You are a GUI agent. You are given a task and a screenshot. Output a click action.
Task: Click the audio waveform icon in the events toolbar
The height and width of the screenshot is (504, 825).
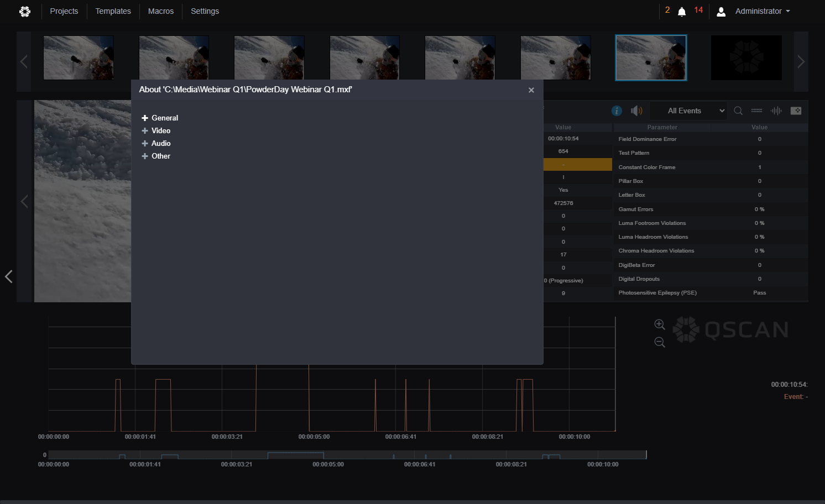click(x=776, y=111)
